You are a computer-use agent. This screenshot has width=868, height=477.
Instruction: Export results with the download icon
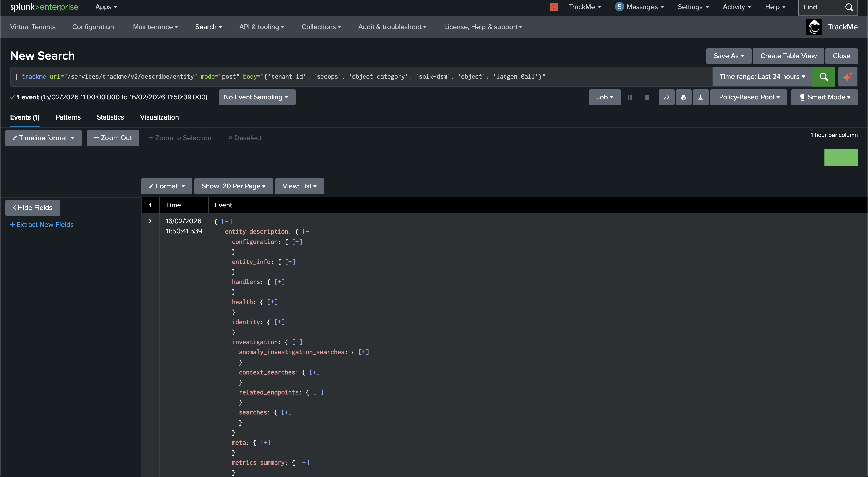click(x=700, y=98)
